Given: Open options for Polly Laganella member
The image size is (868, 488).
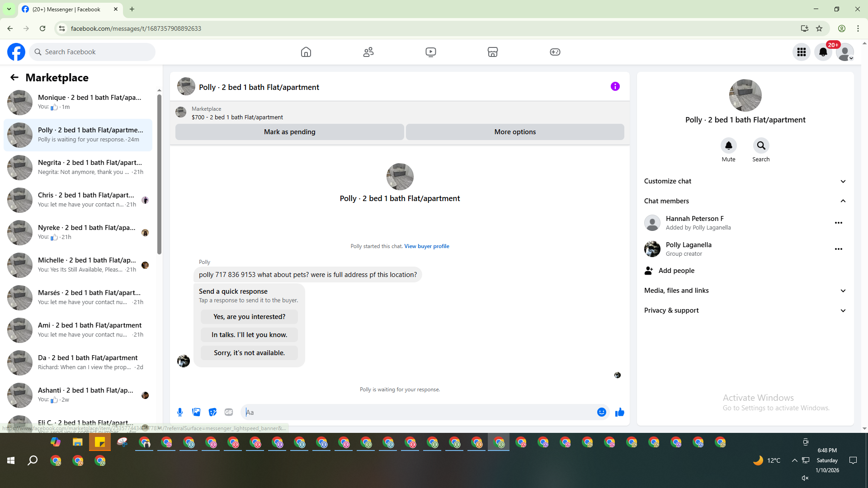Looking at the screenshot, I should 838,249.
